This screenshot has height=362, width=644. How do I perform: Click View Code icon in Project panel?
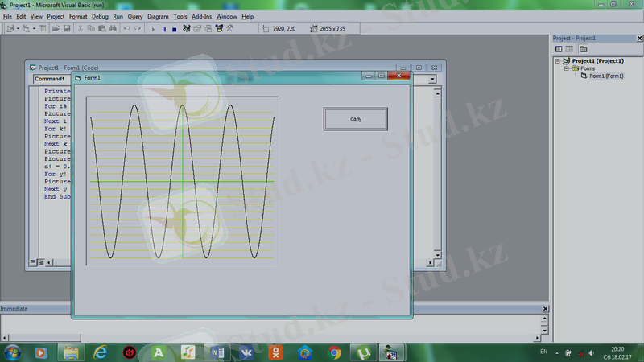click(558, 49)
